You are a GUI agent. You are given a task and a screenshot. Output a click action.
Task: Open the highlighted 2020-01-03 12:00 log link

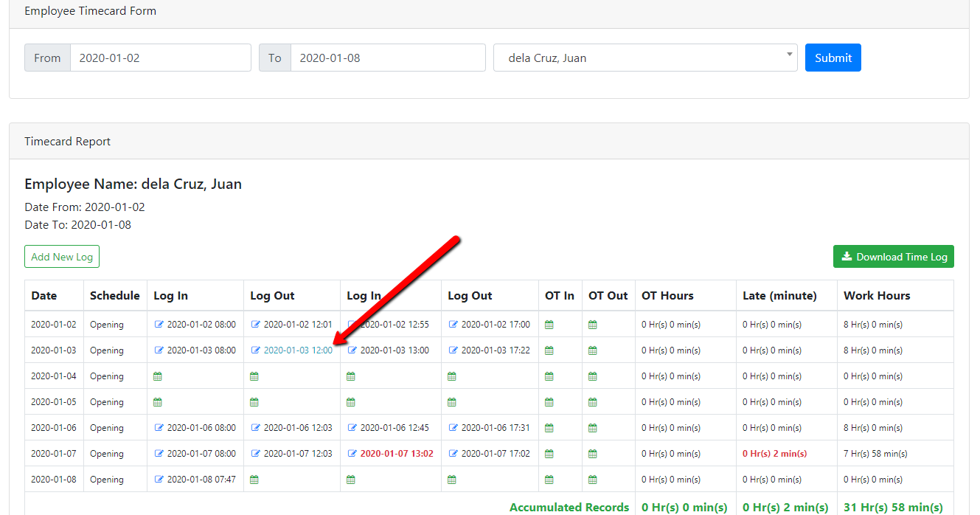pyautogui.click(x=298, y=350)
